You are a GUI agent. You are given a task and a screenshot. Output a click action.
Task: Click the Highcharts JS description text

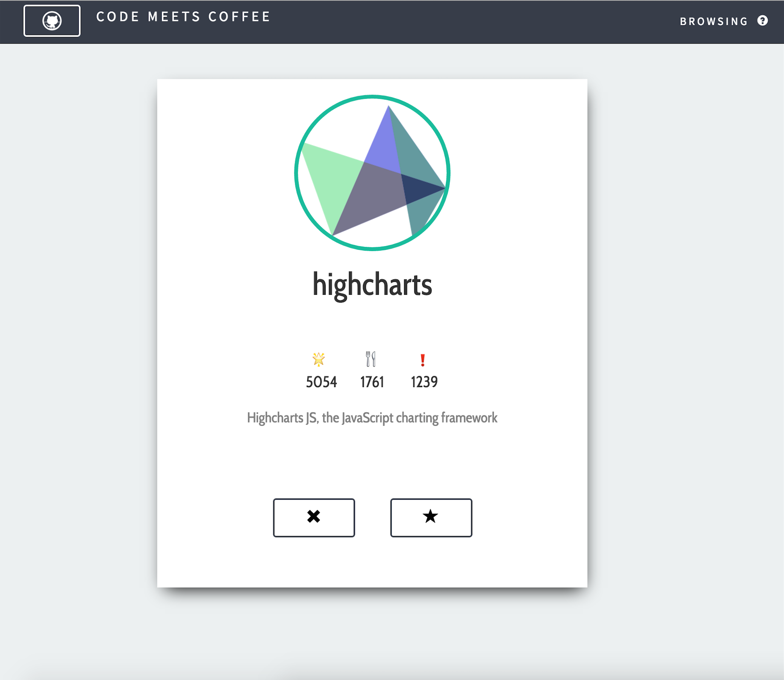click(x=372, y=418)
